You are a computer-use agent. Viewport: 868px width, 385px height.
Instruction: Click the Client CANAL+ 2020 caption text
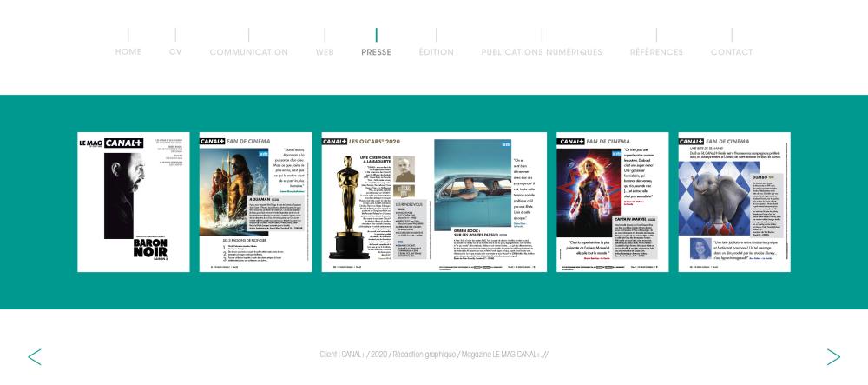[x=433, y=355]
